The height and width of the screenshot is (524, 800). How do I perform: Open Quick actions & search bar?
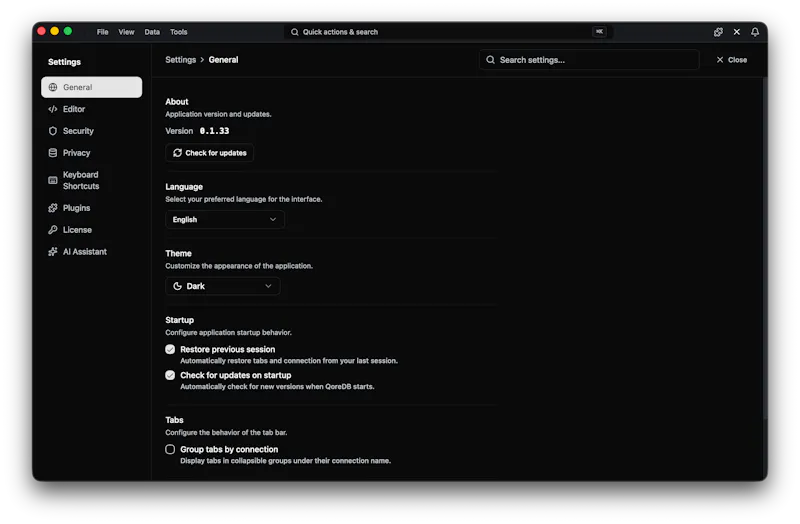[x=448, y=32]
